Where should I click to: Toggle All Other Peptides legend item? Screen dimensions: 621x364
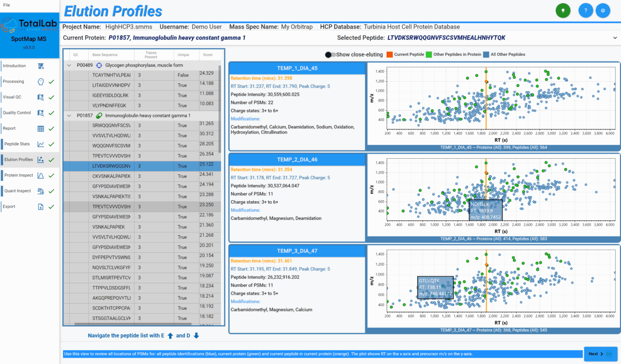[x=486, y=54]
